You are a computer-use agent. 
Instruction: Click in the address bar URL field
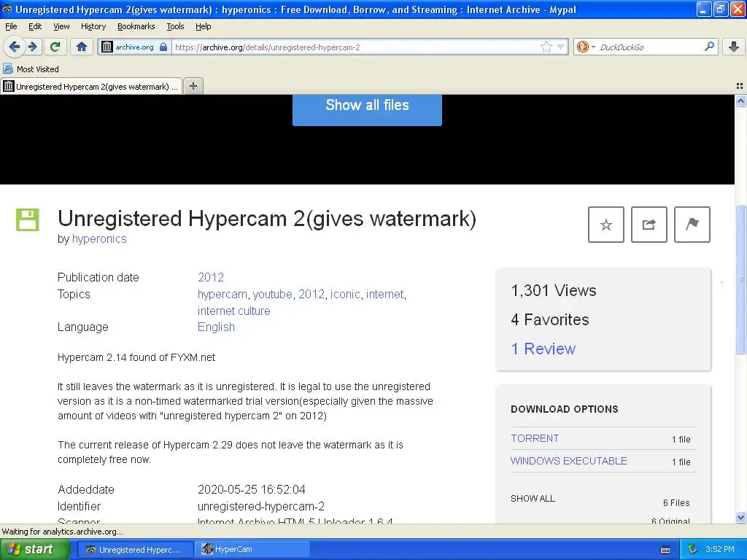coord(355,47)
